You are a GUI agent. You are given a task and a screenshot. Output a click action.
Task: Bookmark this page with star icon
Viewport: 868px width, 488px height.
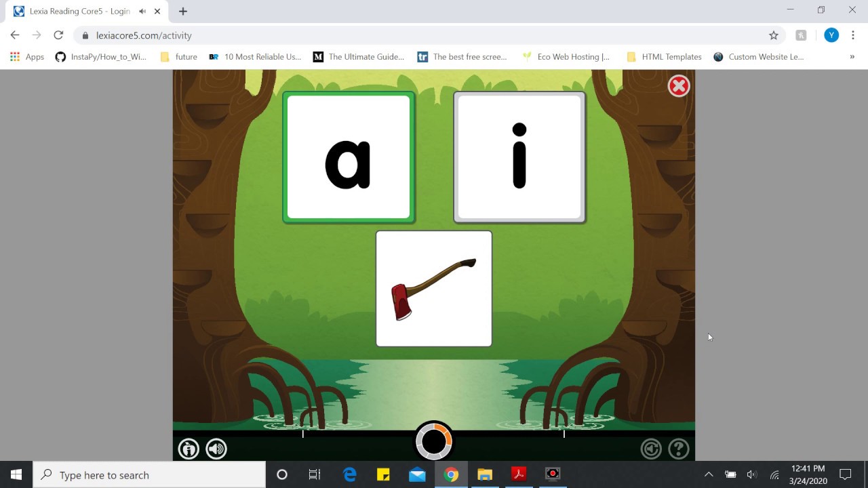(x=773, y=35)
